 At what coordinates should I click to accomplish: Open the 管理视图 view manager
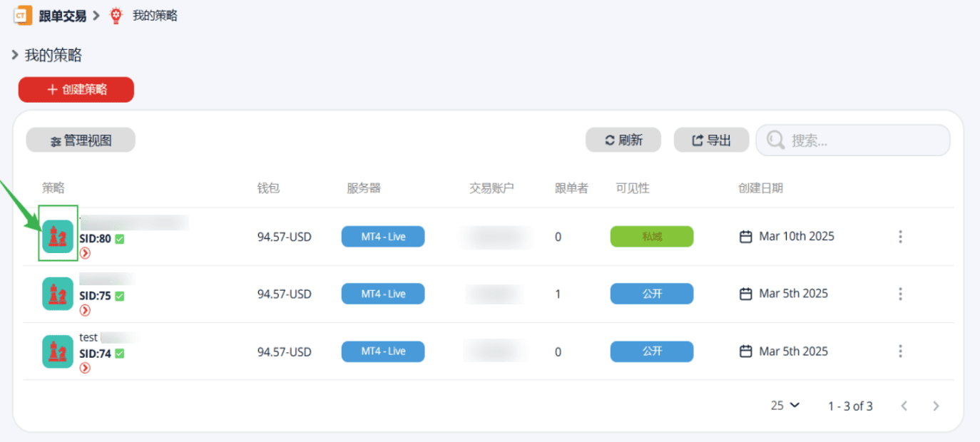(81, 140)
